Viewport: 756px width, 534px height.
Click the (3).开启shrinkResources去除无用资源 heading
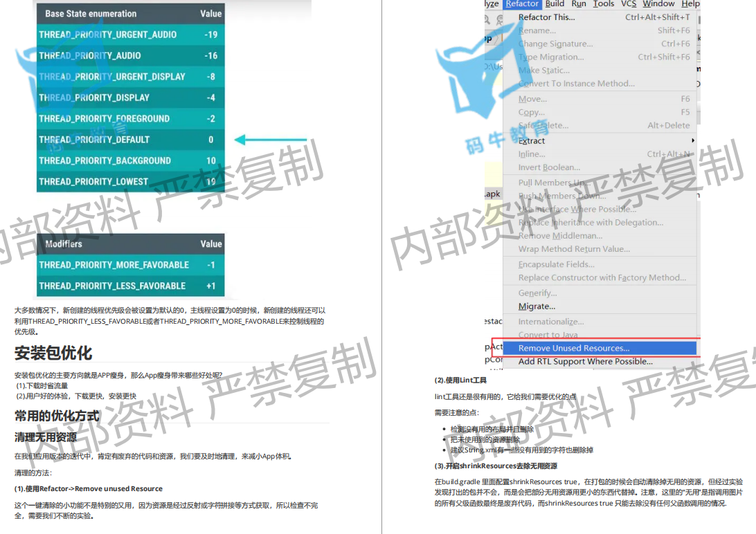coord(496,466)
